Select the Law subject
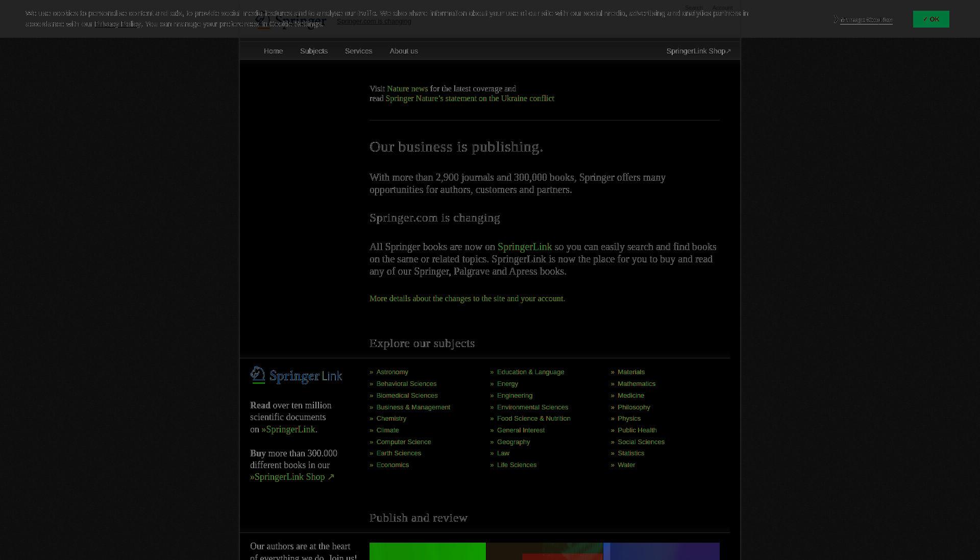980x560 pixels. [x=503, y=453]
